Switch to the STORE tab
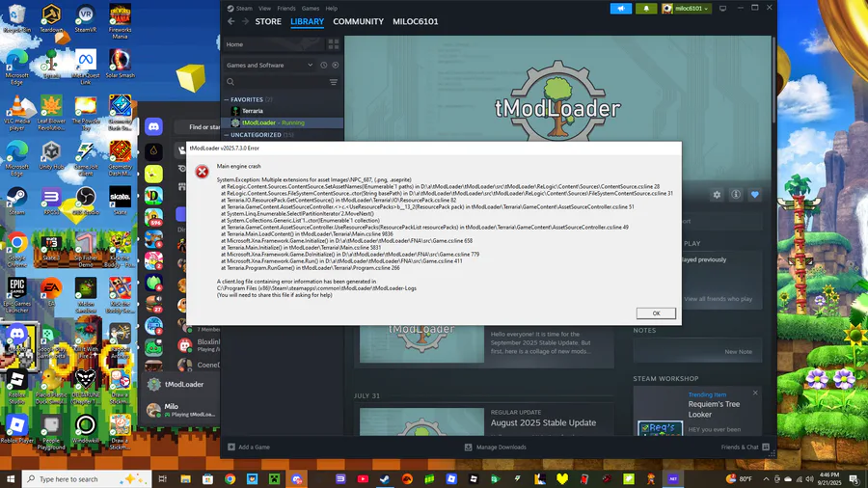This screenshot has height=488, width=868. pyautogui.click(x=268, y=21)
